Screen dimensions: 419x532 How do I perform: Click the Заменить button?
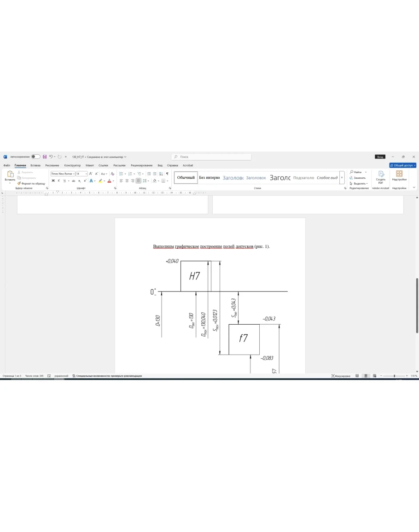[359, 178]
